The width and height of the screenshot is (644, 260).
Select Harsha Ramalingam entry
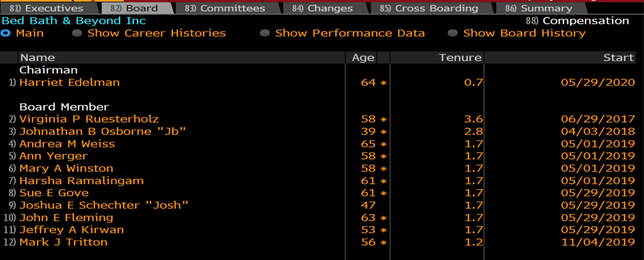tap(81, 181)
